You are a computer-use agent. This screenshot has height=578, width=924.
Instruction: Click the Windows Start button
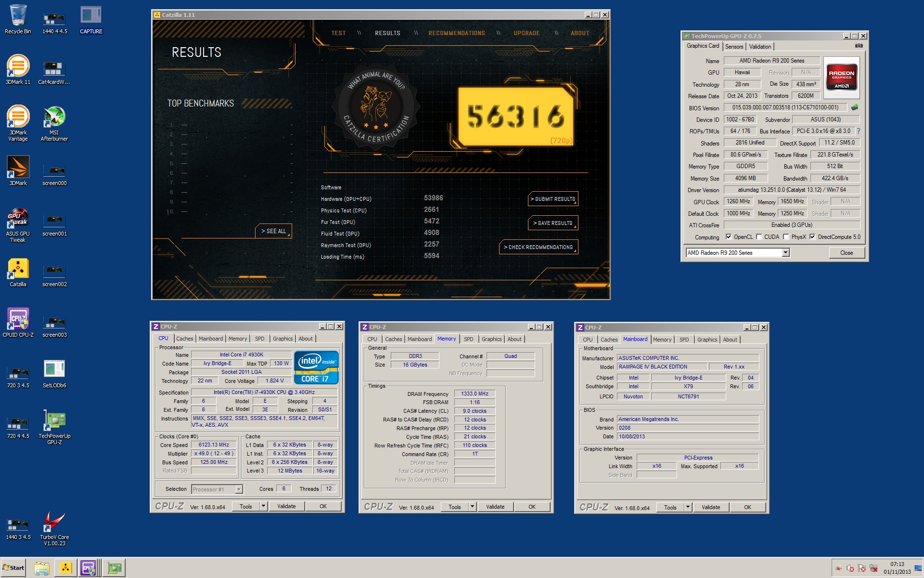(x=13, y=568)
